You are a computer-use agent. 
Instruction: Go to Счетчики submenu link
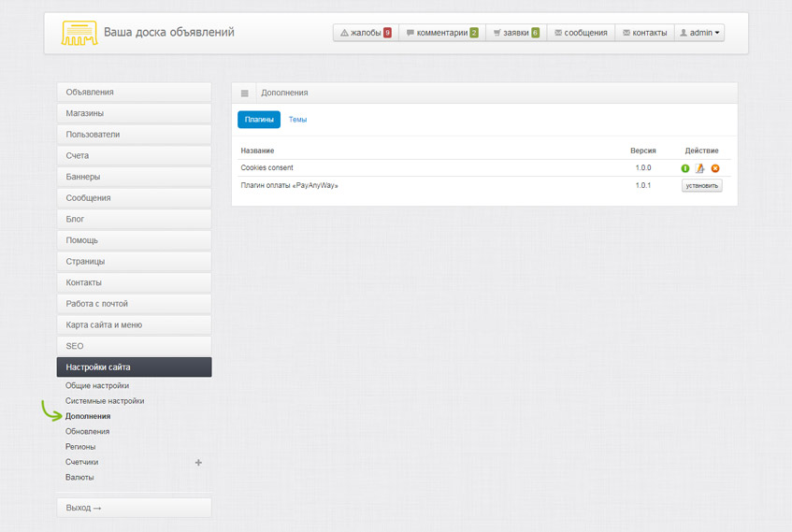pos(82,462)
